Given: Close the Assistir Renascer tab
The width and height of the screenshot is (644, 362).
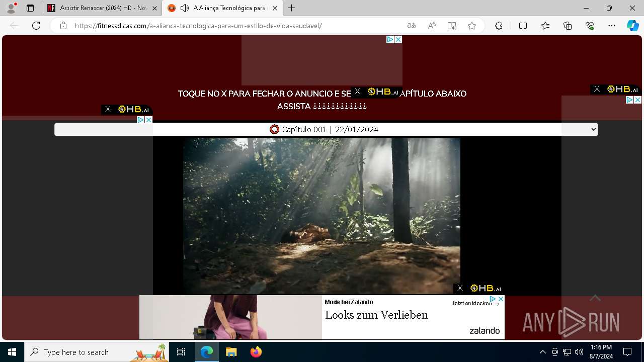Looking at the screenshot, I should point(154,8).
